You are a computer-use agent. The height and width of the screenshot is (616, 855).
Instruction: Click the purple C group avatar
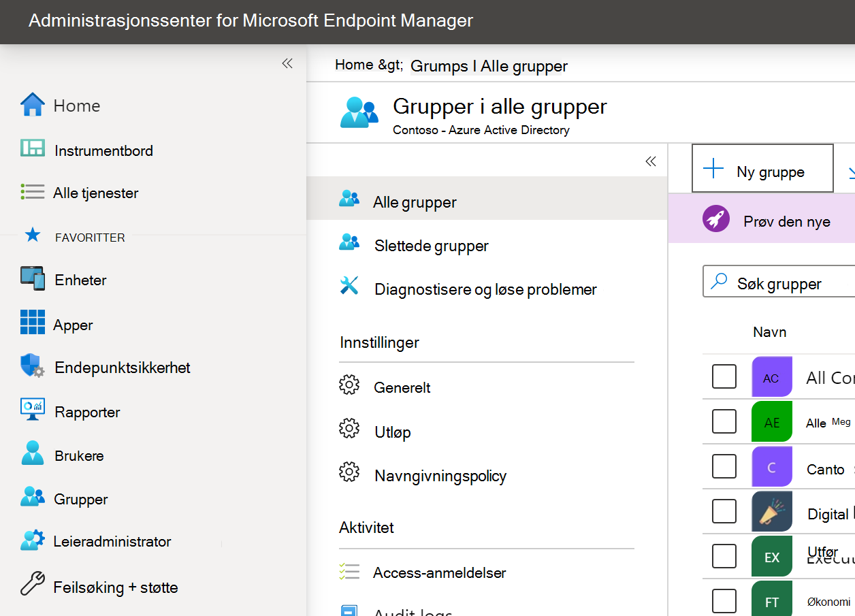coord(772,466)
